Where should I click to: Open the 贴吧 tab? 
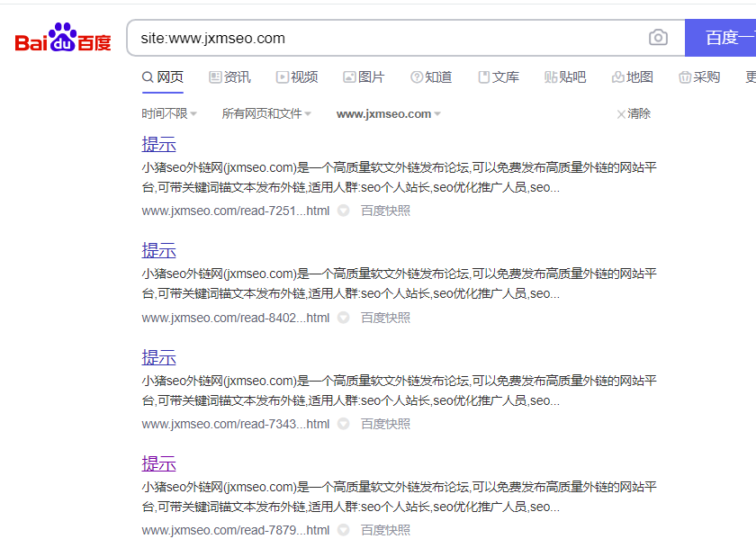(x=565, y=77)
